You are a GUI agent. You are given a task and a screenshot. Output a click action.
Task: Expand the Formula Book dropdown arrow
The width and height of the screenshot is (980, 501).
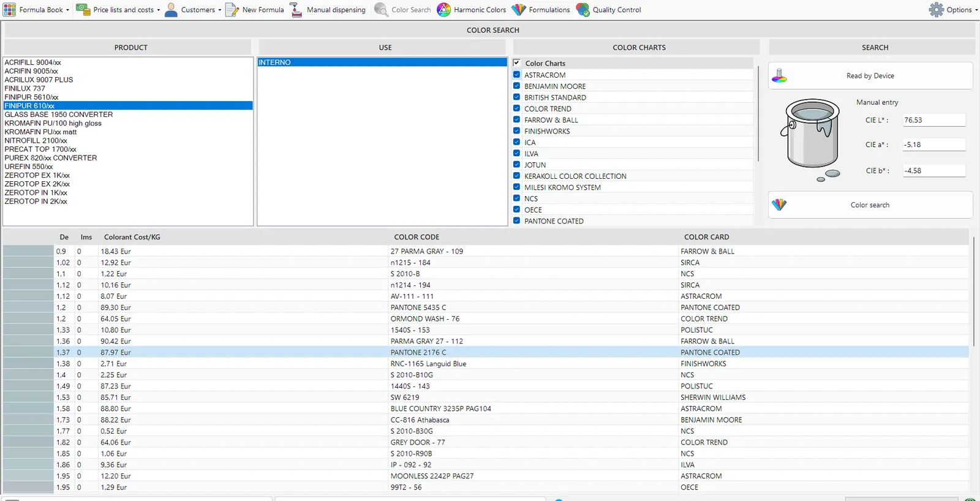click(x=67, y=10)
